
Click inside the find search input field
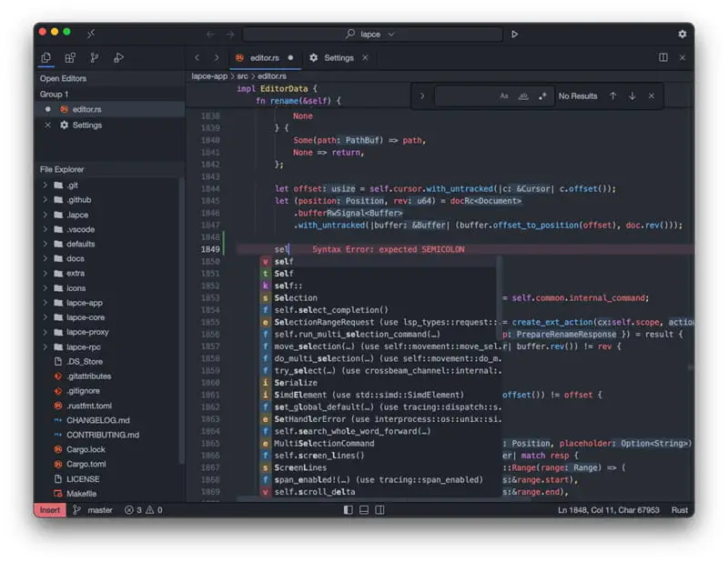[464, 95]
